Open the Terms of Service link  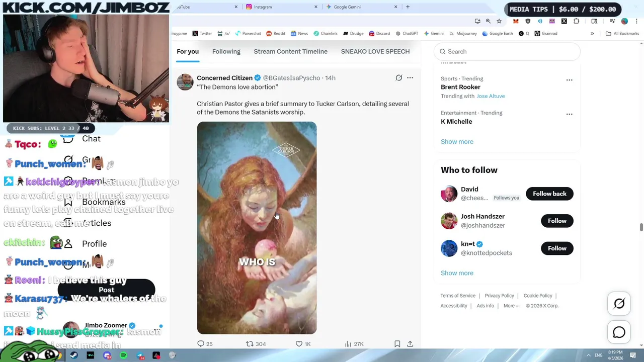click(x=458, y=296)
